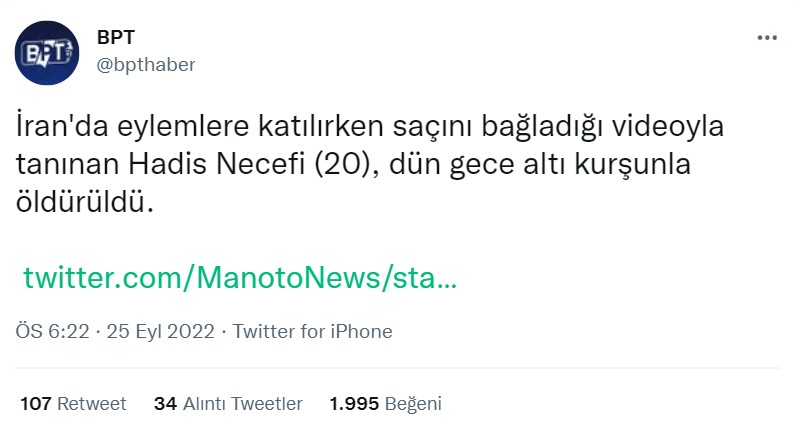
Task: Open the three-dot more options menu
Action: coord(767,38)
